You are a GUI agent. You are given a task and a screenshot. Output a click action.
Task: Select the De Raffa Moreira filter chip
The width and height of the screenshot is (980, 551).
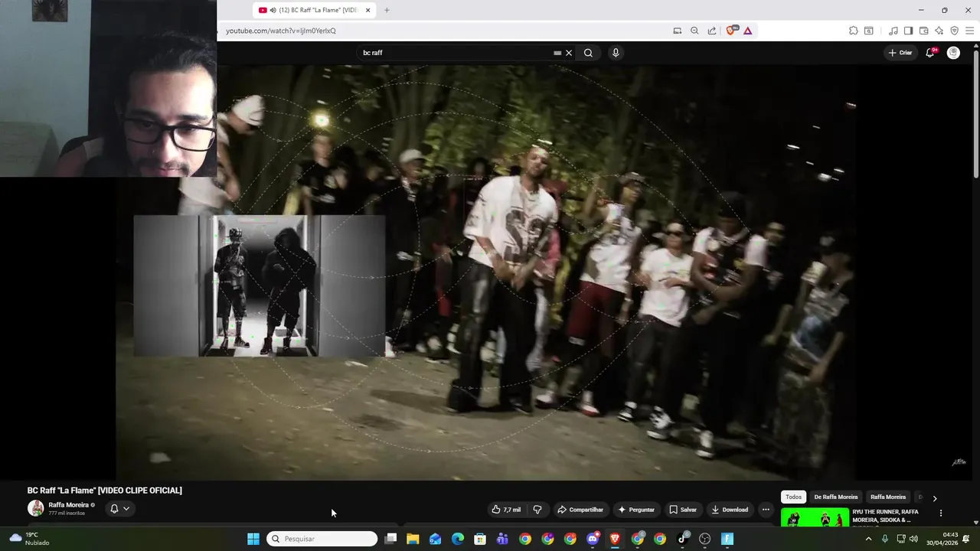click(x=836, y=497)
